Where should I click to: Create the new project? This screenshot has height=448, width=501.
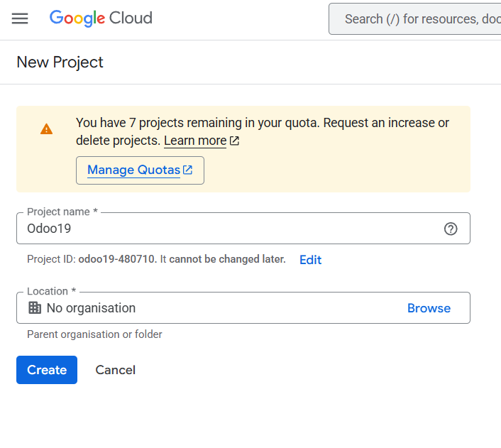point(47,370)
